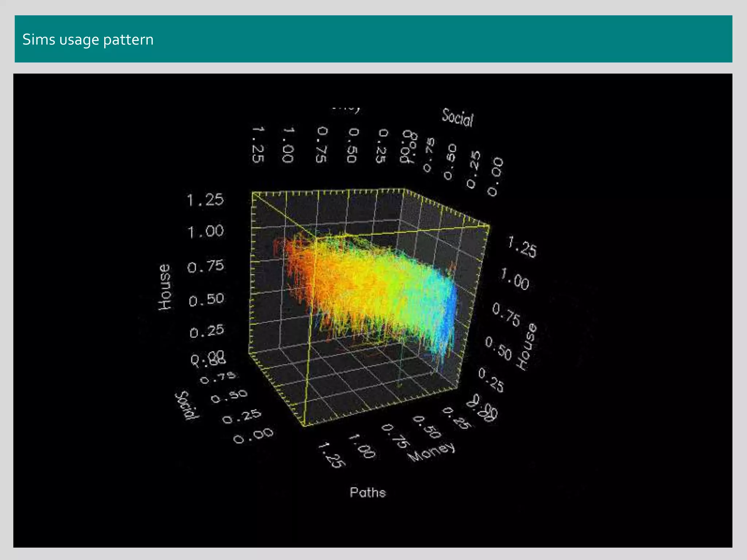Click the vertical 'House' label on left
Screen dimensions: 747x560
pyautogui.click(x=165, y=287)
